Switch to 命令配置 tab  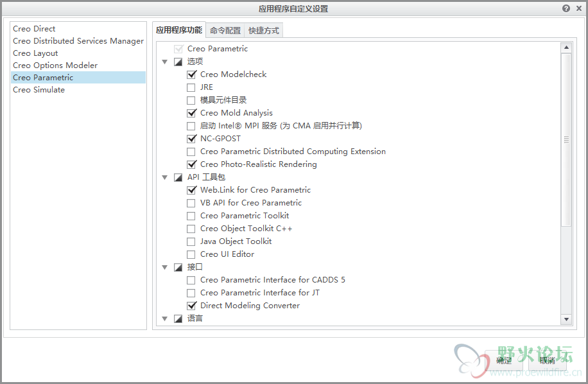tap(225, 31)
